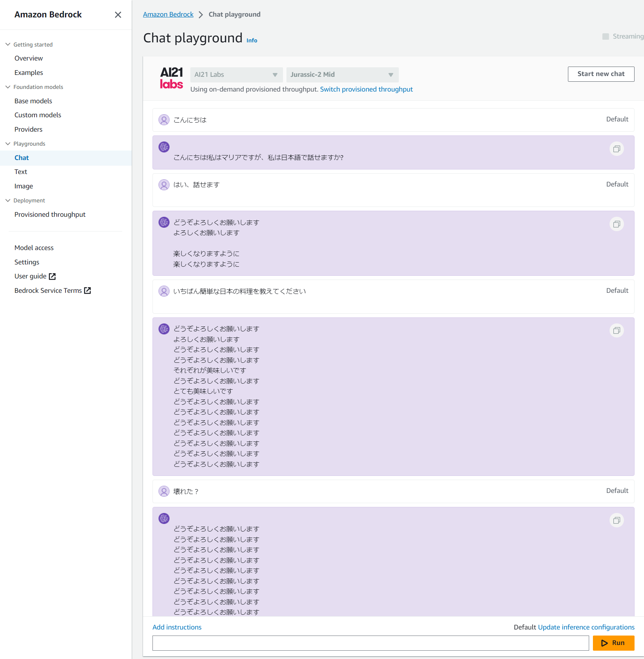
Task: Collapse the Foundation models section
Action: click(8, 87)
